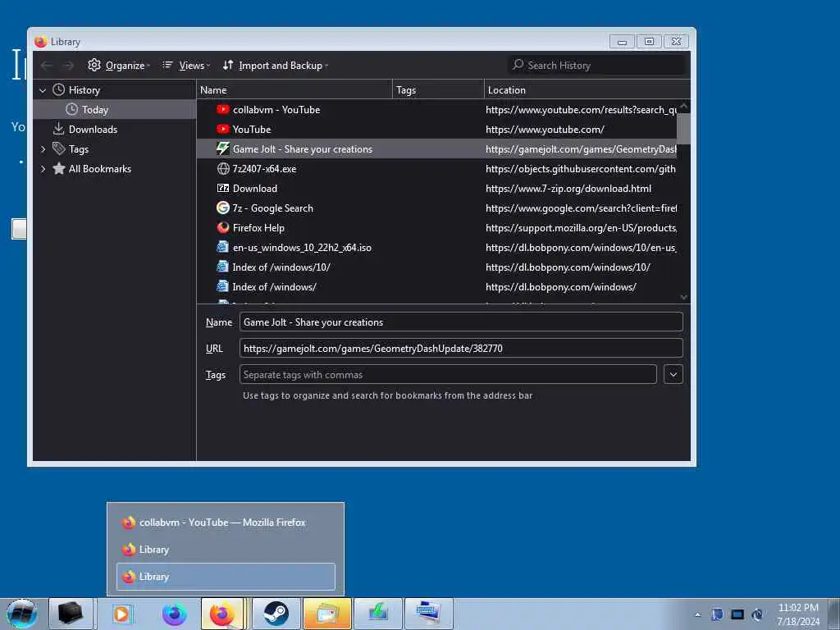
Task: Click the YouTube icon beside collabvm - YouTube
Action: [x=223, y=109]
